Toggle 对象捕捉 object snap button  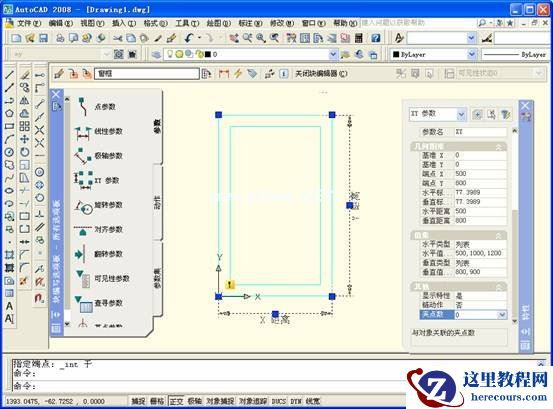(220, 401)
